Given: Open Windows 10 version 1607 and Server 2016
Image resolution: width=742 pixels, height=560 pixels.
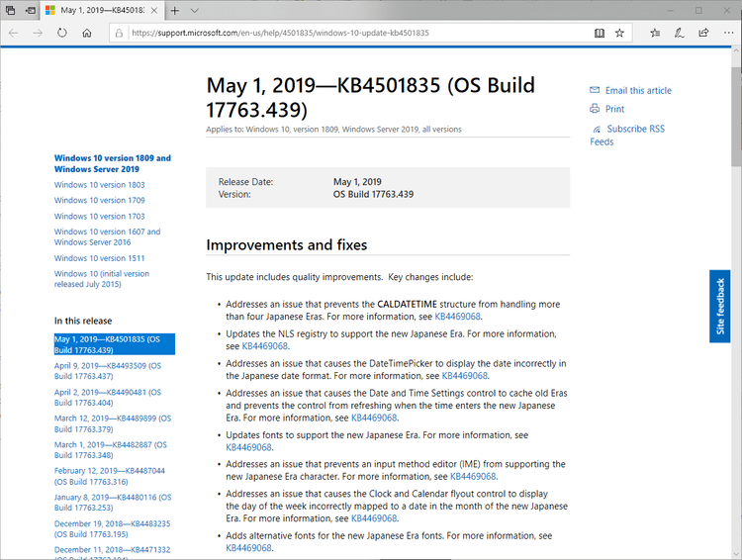Looking at the screenshot, I should [108, 236].
